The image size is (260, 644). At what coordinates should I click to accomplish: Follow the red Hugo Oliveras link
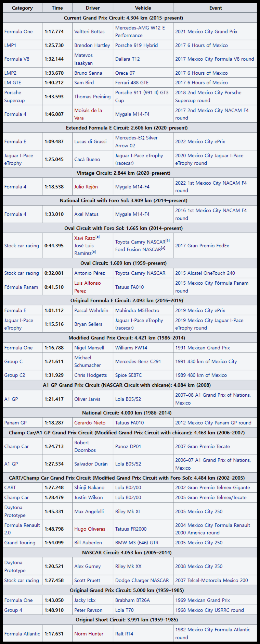(90, 529)
